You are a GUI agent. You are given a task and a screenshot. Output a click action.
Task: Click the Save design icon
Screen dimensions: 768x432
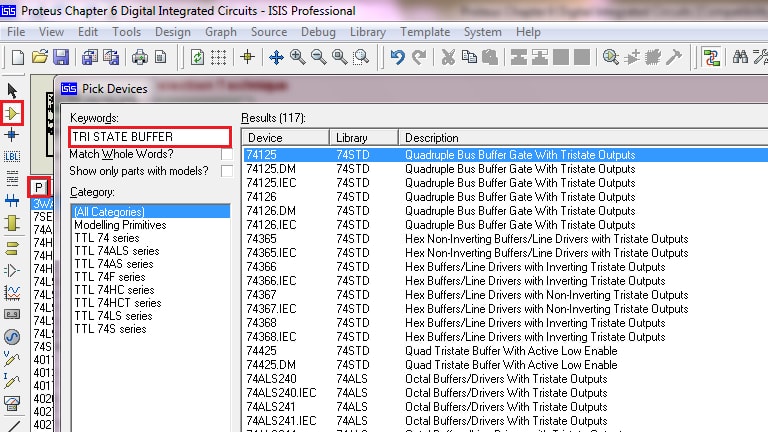click(x=61, y=57)
